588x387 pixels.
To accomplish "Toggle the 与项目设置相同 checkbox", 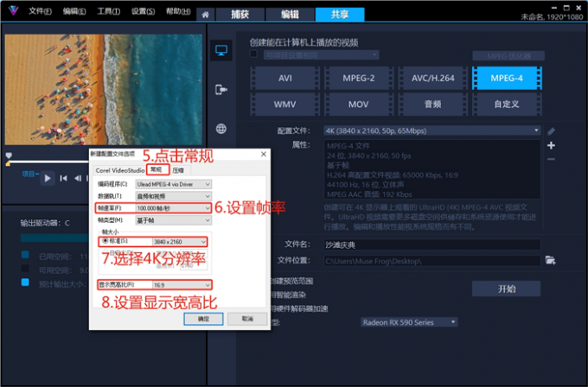I will point(254,54).
